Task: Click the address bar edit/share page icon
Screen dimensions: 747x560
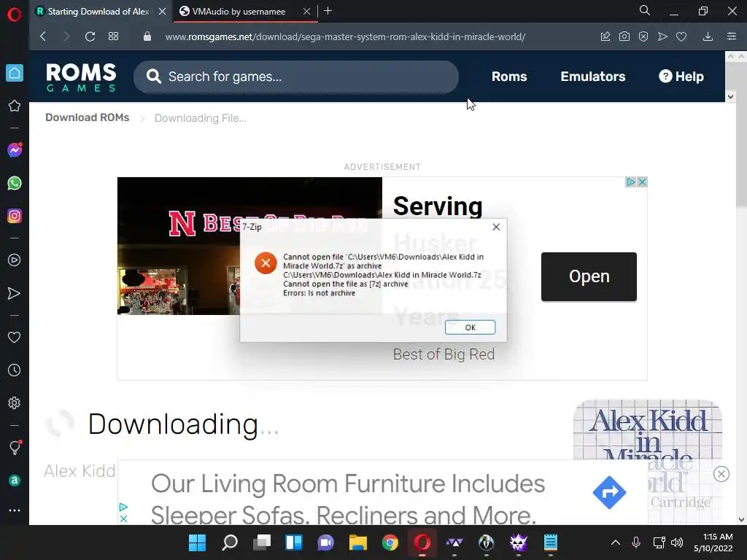Action: click(605, 36)
